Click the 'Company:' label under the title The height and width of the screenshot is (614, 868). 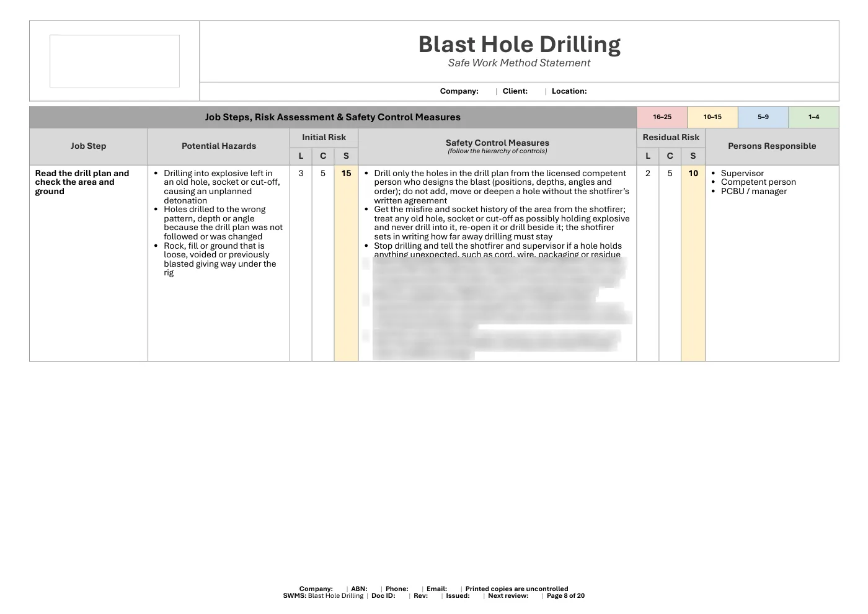click(x=459, y=91)
